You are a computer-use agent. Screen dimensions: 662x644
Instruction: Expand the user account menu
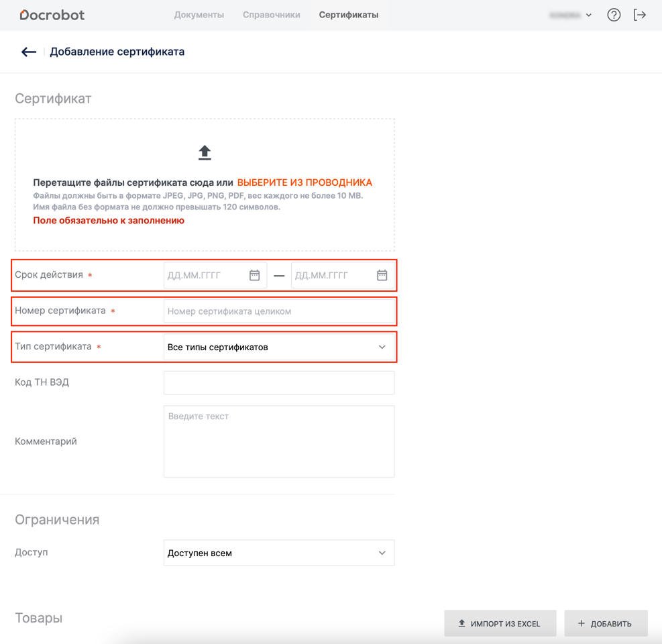click(571, 15)
